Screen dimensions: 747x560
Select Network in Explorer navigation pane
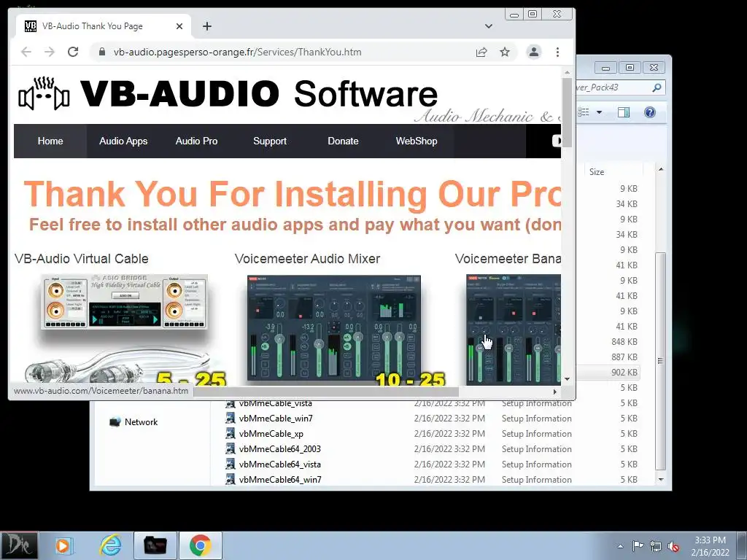pos(141,422)
